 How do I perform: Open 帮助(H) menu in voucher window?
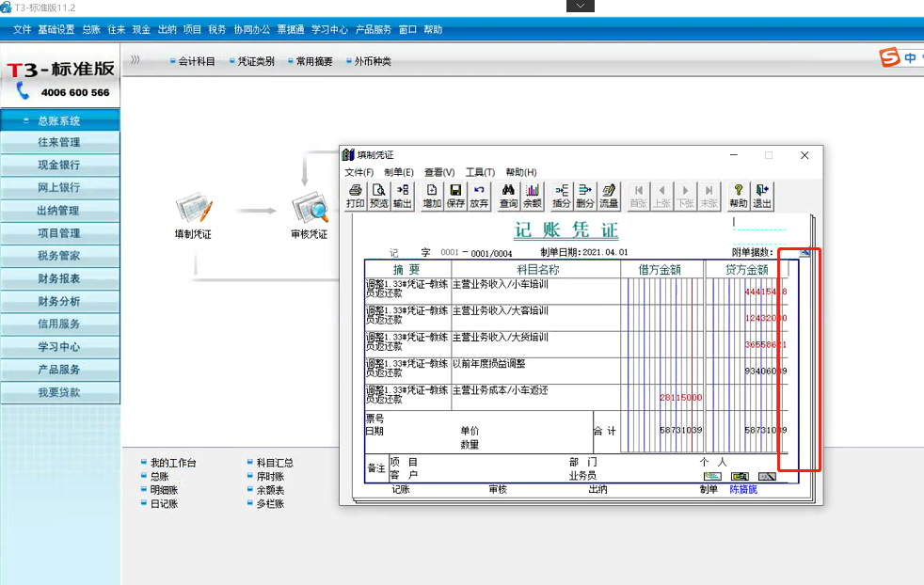pyautogui.click(x=521, y=172)
